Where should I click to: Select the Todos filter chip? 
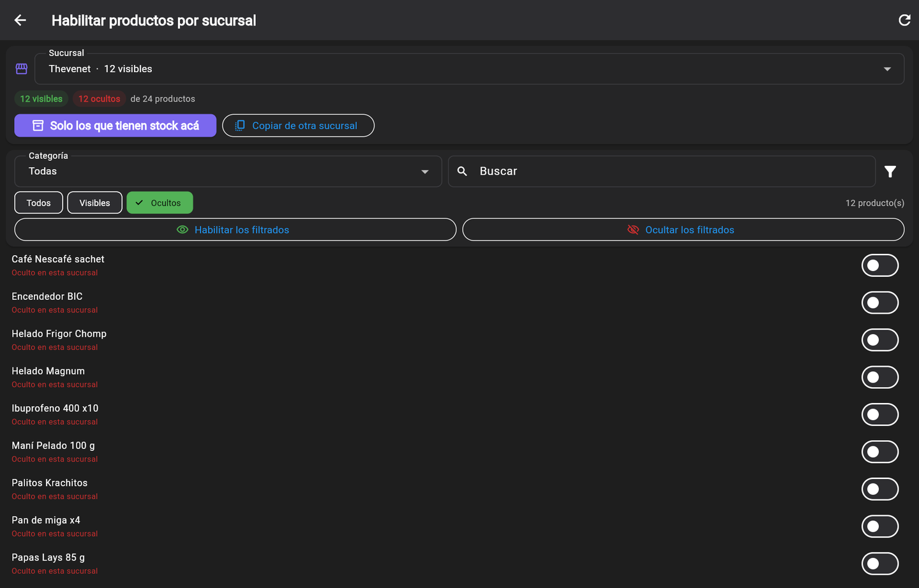(39, 203)
